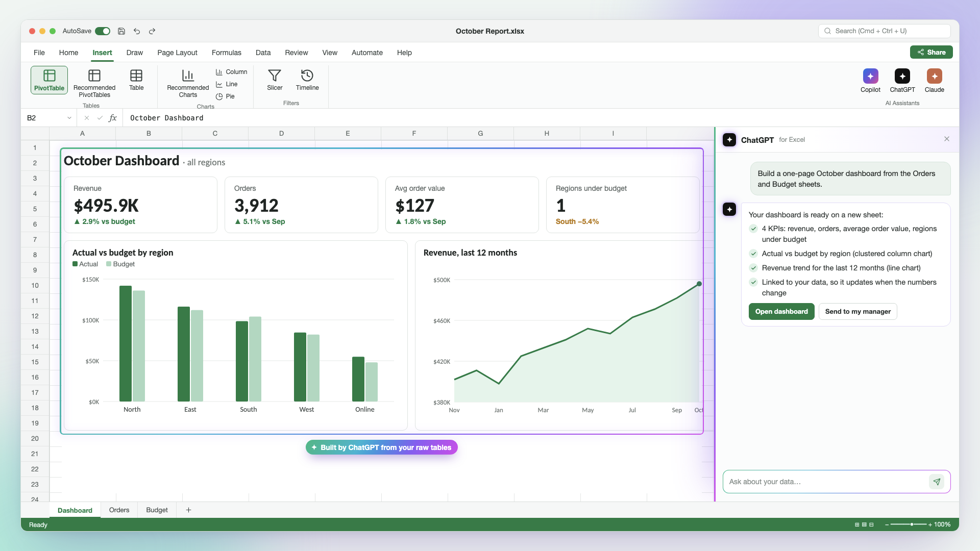Select the column D header
This screenshot has height=551, width=980.
coord(281,134)
